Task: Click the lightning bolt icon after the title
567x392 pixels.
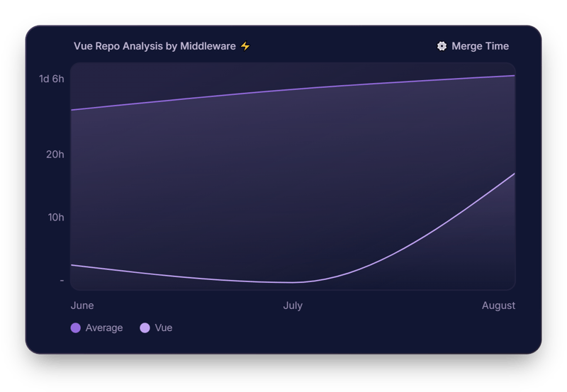Action: coord(245,46)
